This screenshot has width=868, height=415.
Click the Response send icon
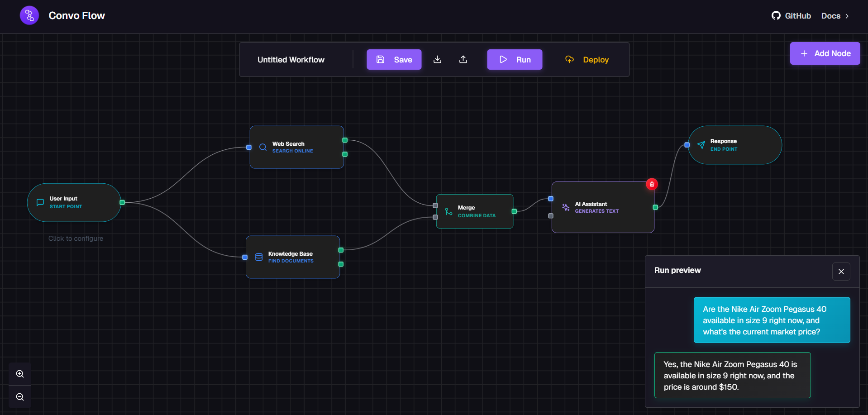point(701,145)
